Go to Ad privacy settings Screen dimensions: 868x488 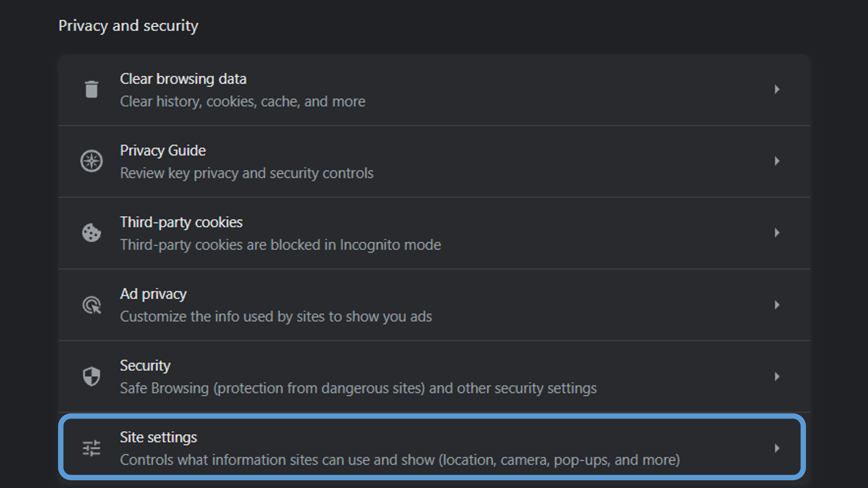pyautogui.click(x=153, y=294)
